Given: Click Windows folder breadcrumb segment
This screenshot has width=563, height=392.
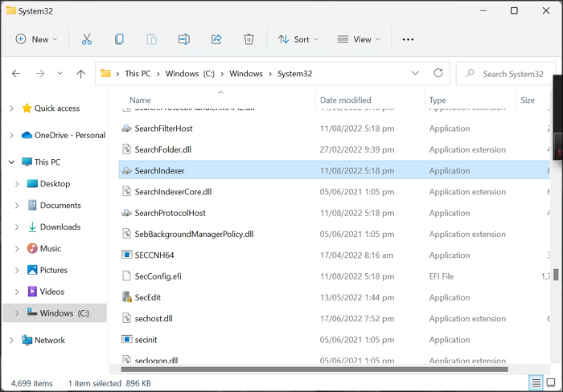Looking at the screenshot, I should click(x=246, y=74).
